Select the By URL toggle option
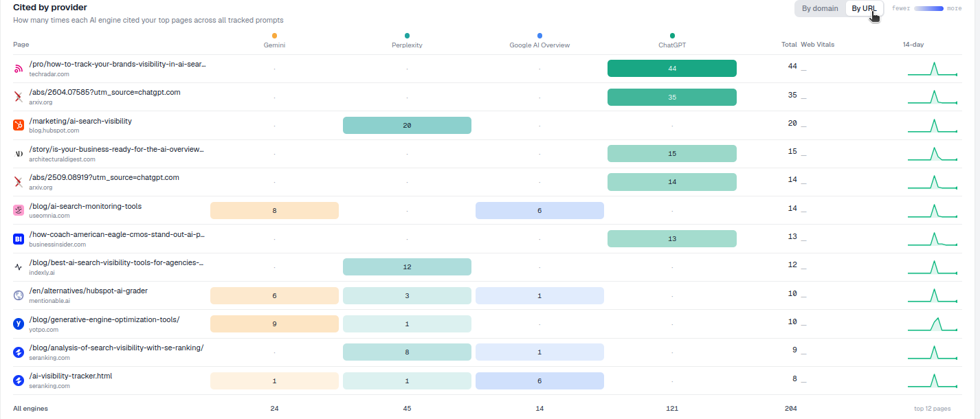The image size is (980, 419). click(864, 8)
